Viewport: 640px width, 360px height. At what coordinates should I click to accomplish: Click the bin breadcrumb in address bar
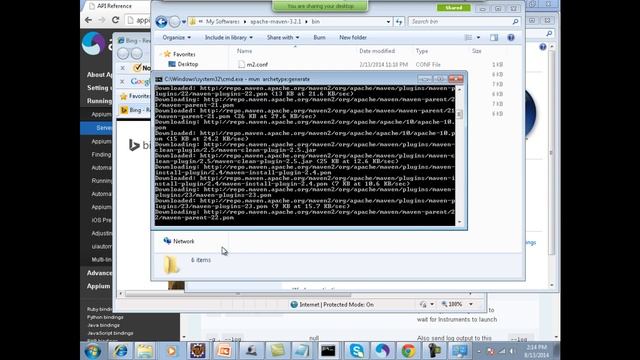click(x=316, y=22)
